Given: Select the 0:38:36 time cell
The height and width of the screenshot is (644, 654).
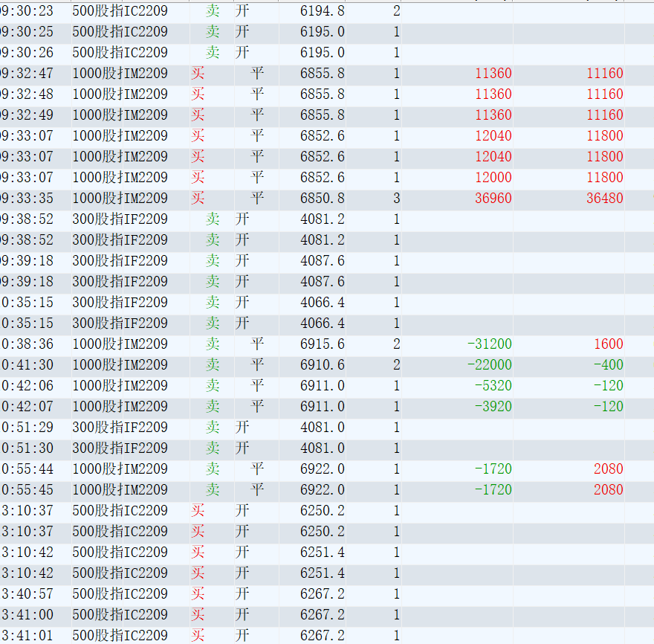Looking at the screenshot, I should click(x=27, y=344).
